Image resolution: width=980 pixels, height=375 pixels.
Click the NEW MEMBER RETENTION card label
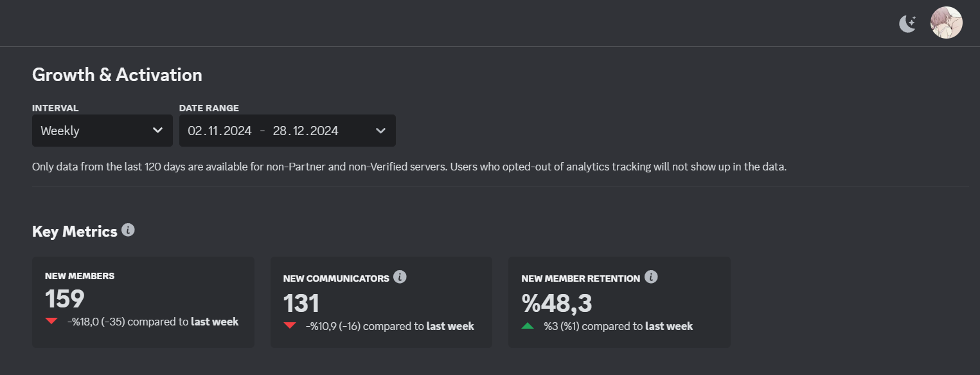[580, 279]
